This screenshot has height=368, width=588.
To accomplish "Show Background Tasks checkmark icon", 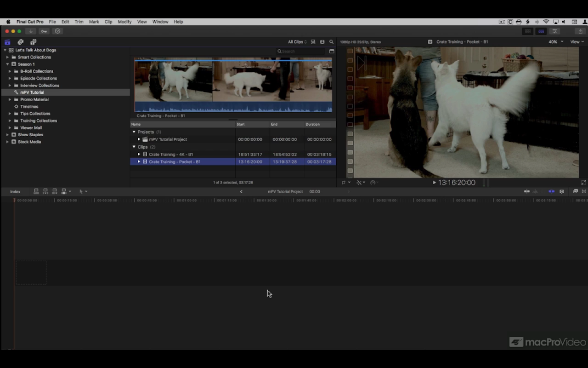I will [57, 31].
